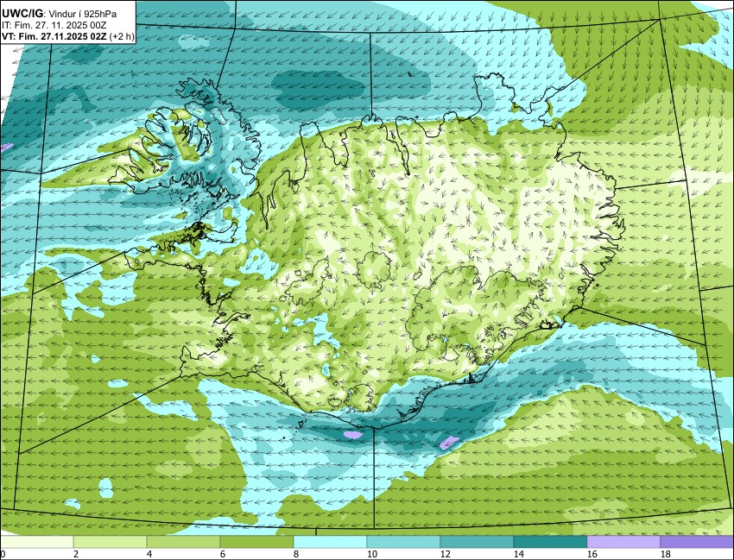
Task: Pick the 4–6 green legend swatch
Action: tap(183, 542)
